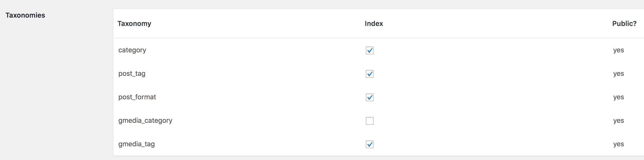The image size is (644, 160).
Task: Click the gmedia_tag taxonomy name
Action: click(136, 144)
